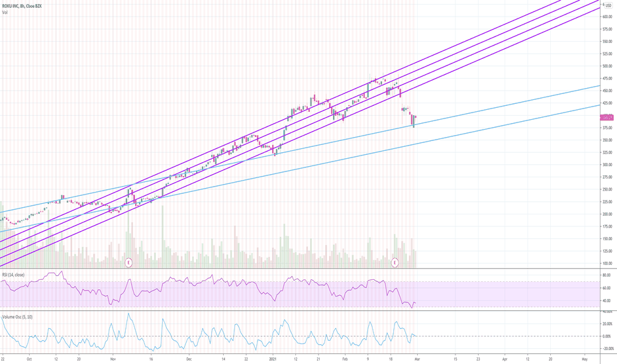The height and width of the screenshot is (364, 617).
Task: Click the Apr label on time axis
Action: pos(505,359)
